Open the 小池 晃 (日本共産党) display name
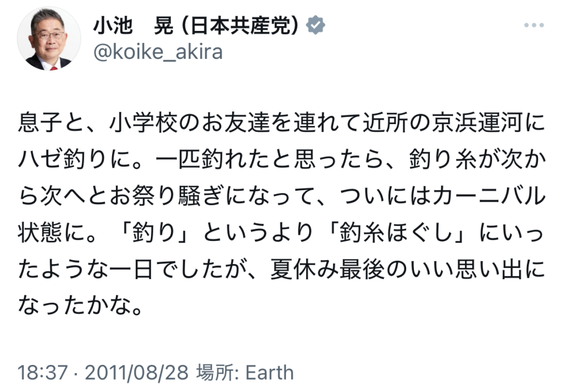565x392 pixels. click(198, 25)
